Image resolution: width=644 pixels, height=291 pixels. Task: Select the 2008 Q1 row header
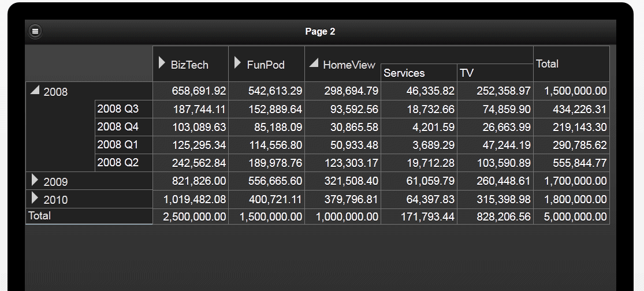coord(124,145)
